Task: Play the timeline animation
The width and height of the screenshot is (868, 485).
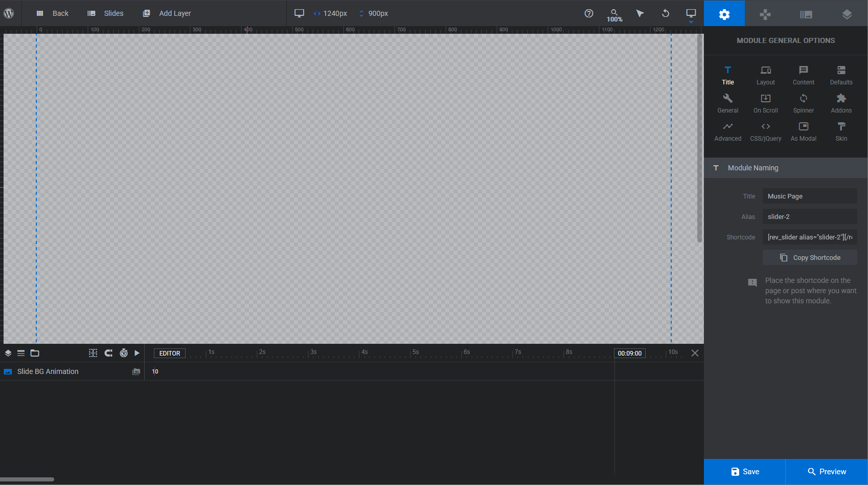Action: 137,353
